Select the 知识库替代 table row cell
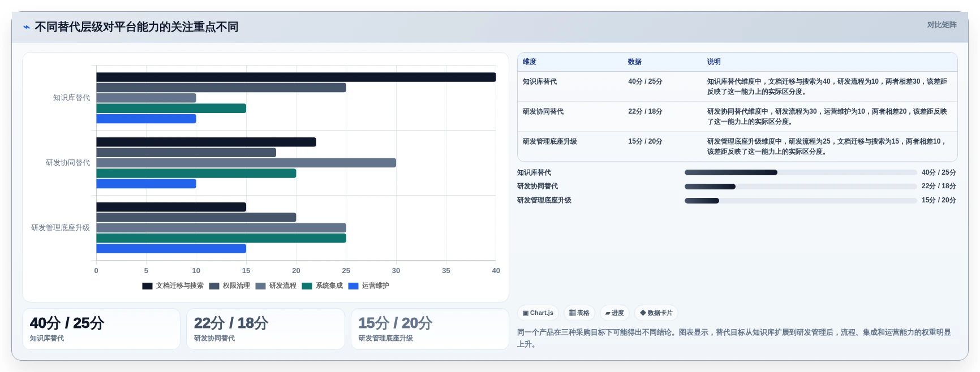Image resolution: width=980 pixels, height=372 pixels. (540, 81)
